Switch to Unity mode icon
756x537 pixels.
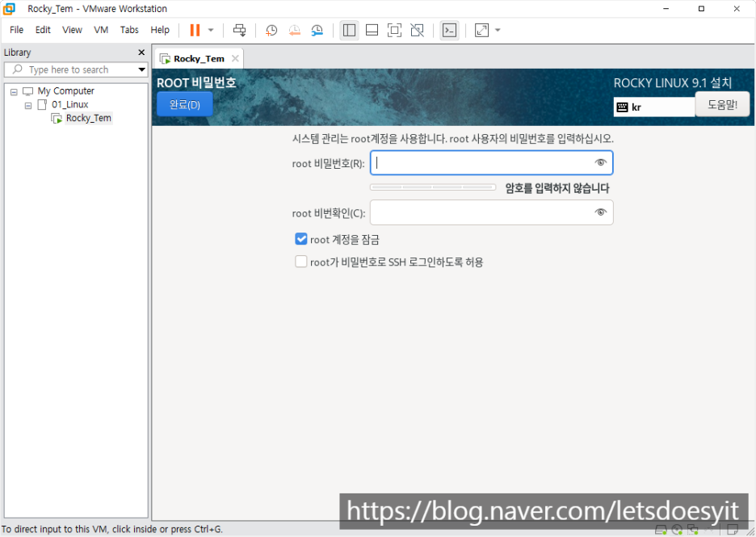click(x=417, y=31)
